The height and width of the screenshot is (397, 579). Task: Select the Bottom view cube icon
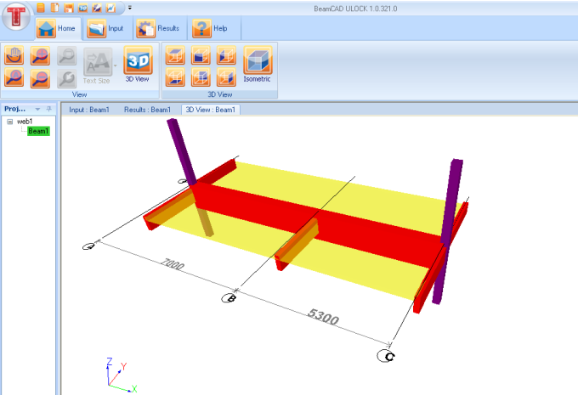click(x=175, y=78)
